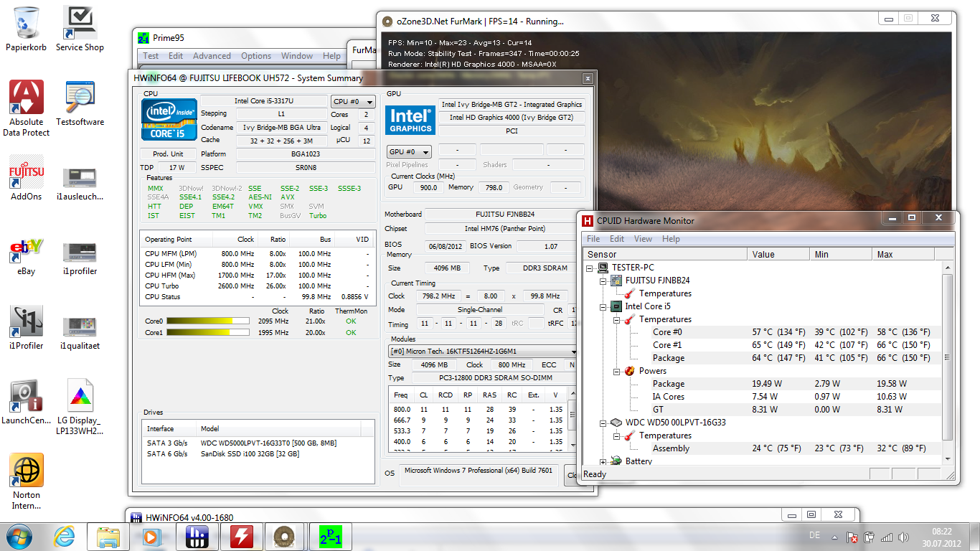
Task: Select SanDisk SSD i100 32GB drive row
Action: [x=258, y=454]
